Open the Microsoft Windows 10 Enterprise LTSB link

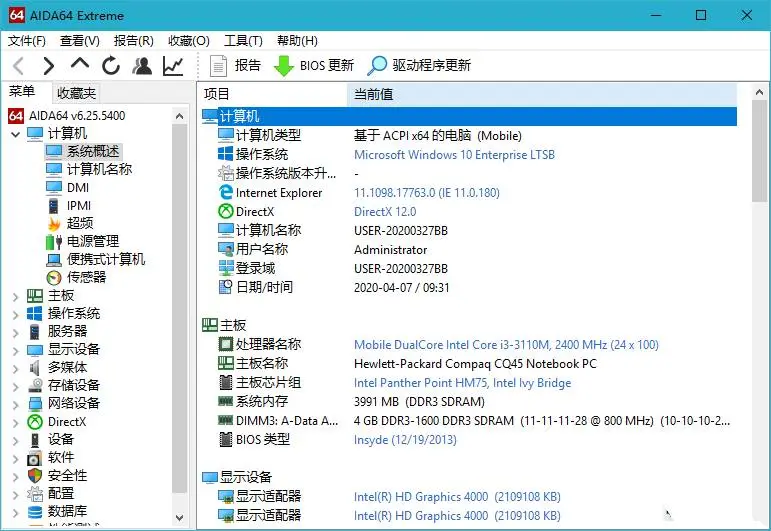pyautogui.click(x=454, y=155)
